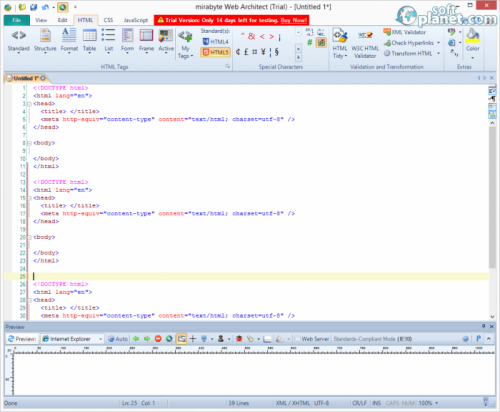Click the XML / XHTML status entry

[293, 403]
